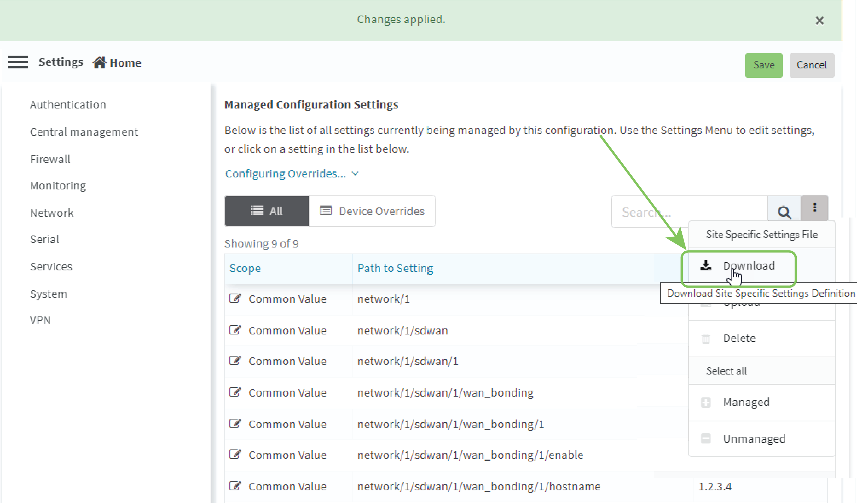Screen dimensions: 857x504
Task: Click edit icon for network/1 row
Action: coord(235,299)
